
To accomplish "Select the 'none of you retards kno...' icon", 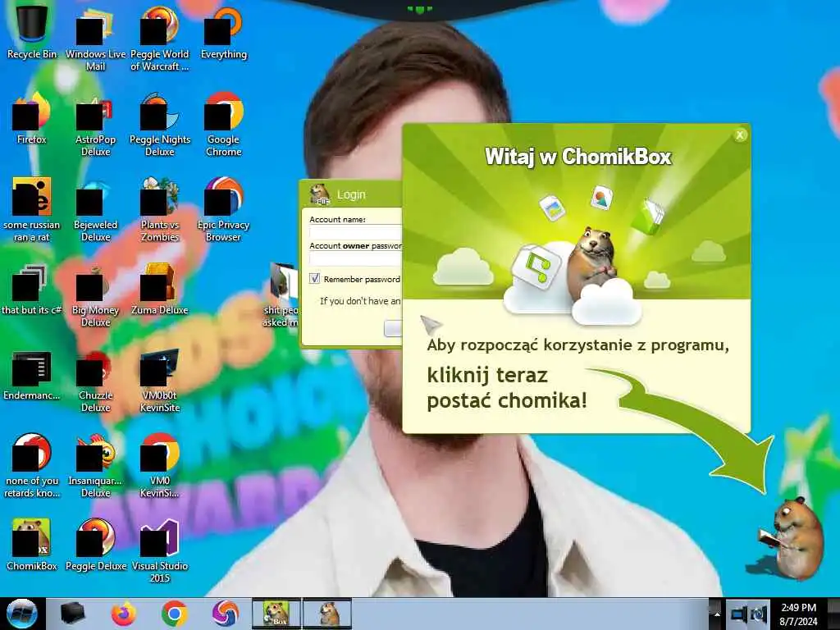I will click(x=32, y=465).
